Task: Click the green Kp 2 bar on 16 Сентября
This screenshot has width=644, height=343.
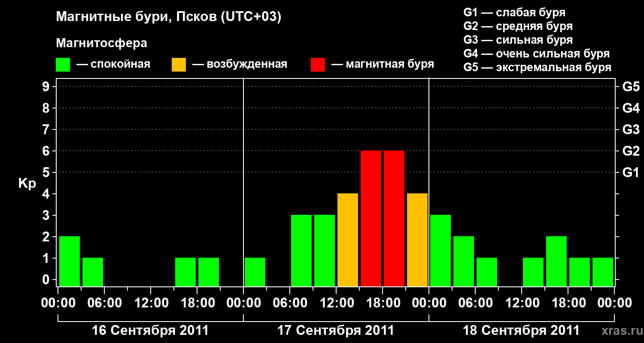Action: [70, 262]
